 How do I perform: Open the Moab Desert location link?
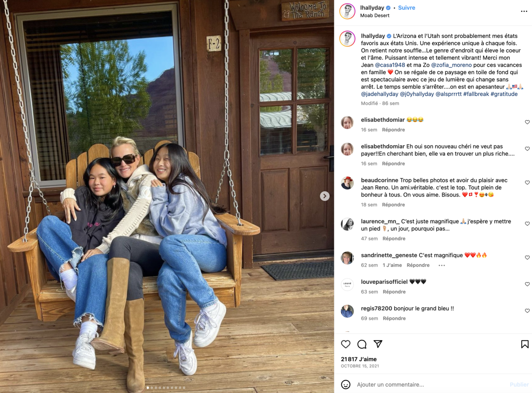375,16
